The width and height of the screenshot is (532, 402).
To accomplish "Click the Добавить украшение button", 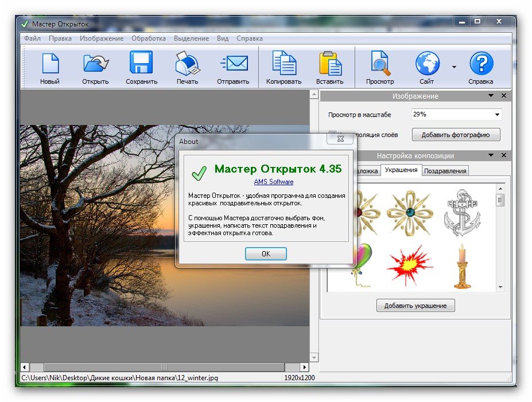I will [x=415, y=305].
